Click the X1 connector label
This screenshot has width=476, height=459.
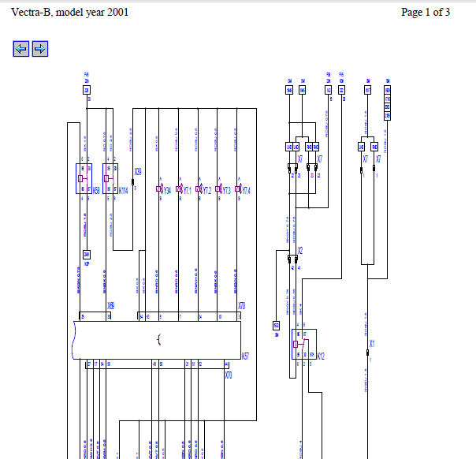(372, 344)
